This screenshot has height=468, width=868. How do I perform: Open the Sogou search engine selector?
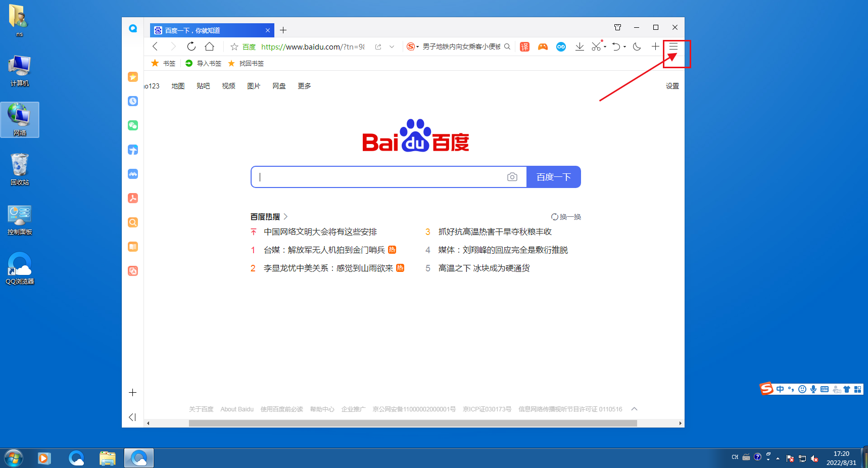pos(412,46)
